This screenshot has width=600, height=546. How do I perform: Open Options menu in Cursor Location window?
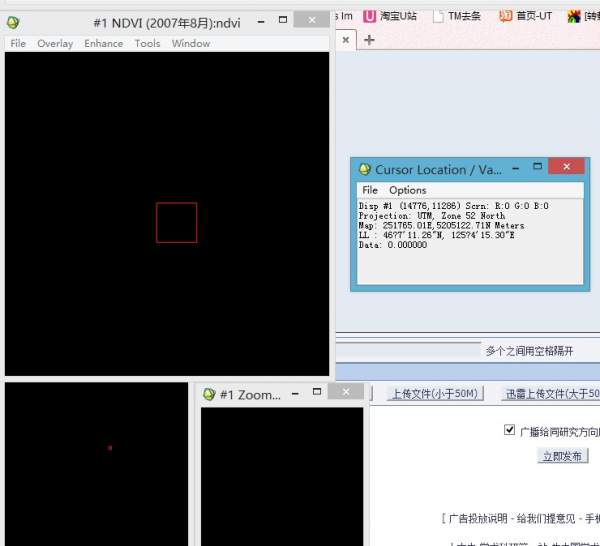(x=408, y=190)
